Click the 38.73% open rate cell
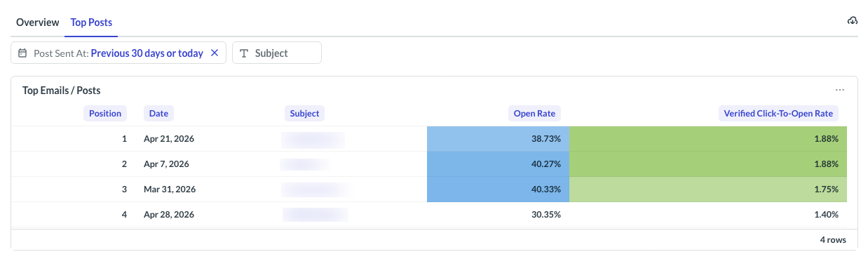 pos(498,139)
